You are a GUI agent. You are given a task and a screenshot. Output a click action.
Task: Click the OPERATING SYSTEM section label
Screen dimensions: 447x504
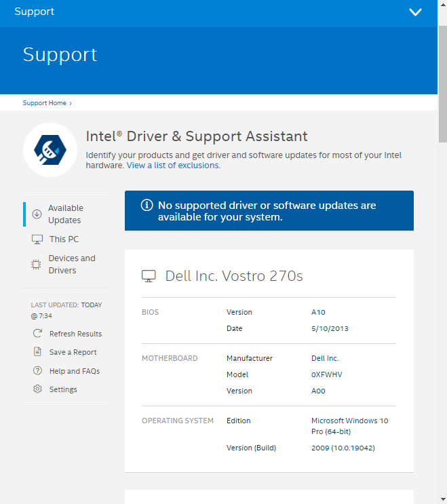(x=178, y=421)
